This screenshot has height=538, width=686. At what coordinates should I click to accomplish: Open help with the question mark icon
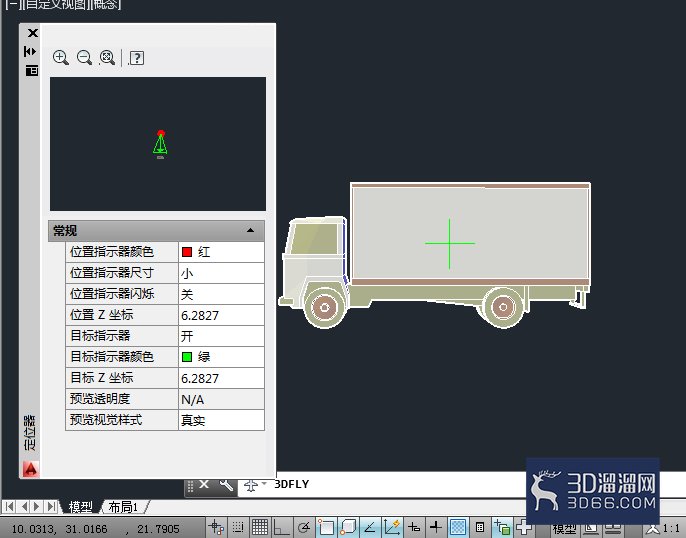(x=137, y=58)
